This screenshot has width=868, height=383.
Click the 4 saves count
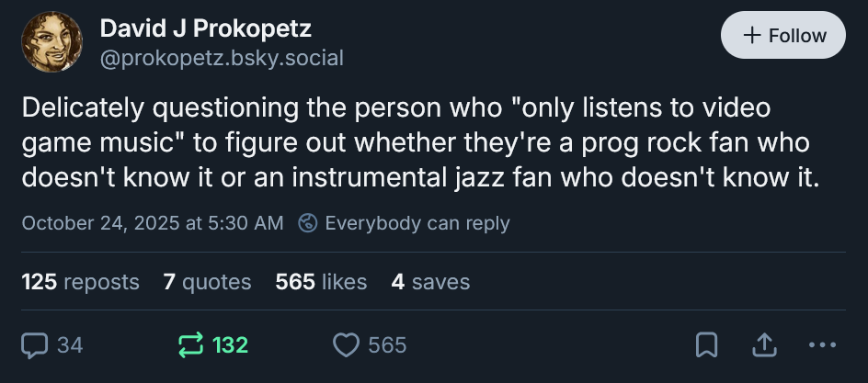tap(430, 282)
